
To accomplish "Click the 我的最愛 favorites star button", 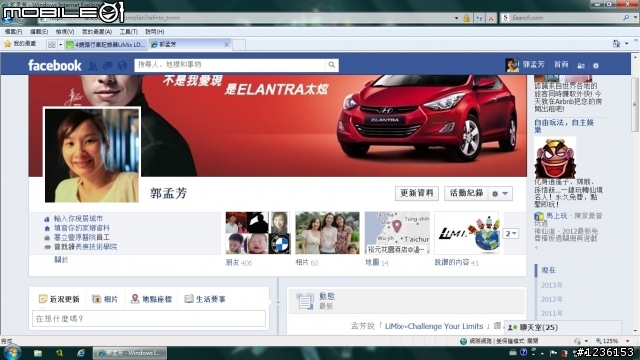I will click(20, 44).
